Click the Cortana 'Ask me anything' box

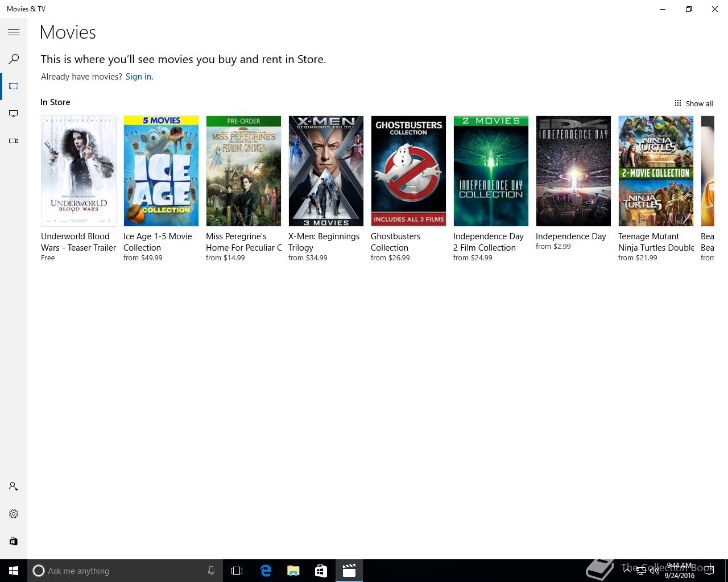click(124, 571)
